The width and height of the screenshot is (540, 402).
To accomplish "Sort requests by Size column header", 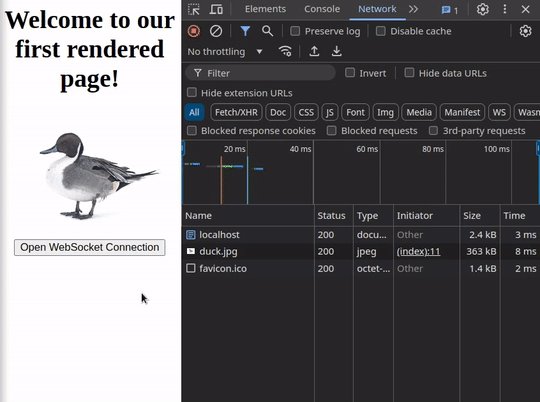I will click(x=480, y=216).
